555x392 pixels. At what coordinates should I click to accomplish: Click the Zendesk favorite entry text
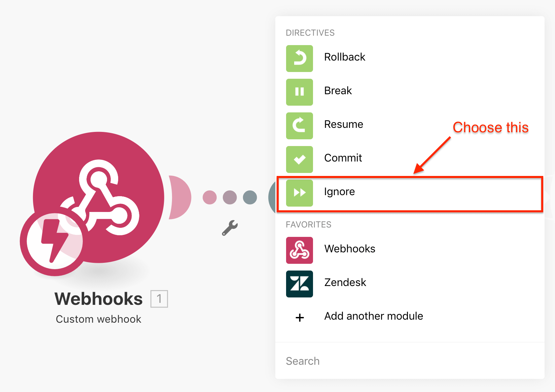(345, 282)
